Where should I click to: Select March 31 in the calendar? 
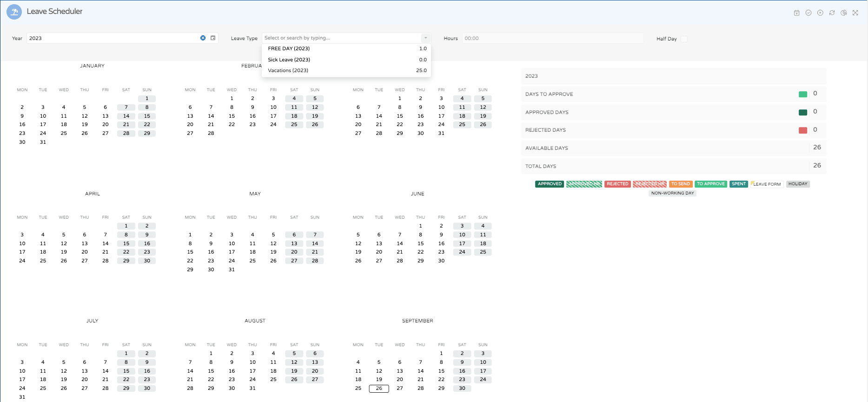[x=441, y=134]
